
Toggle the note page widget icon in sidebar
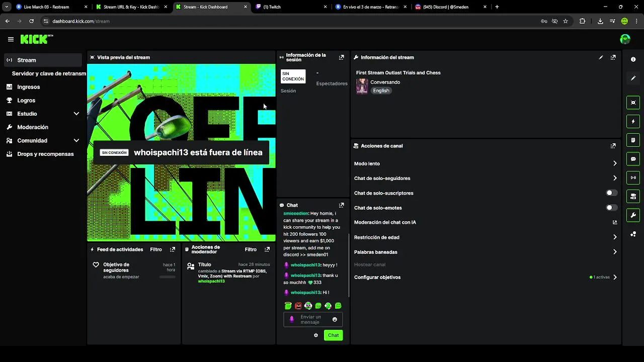click(633, 140)
